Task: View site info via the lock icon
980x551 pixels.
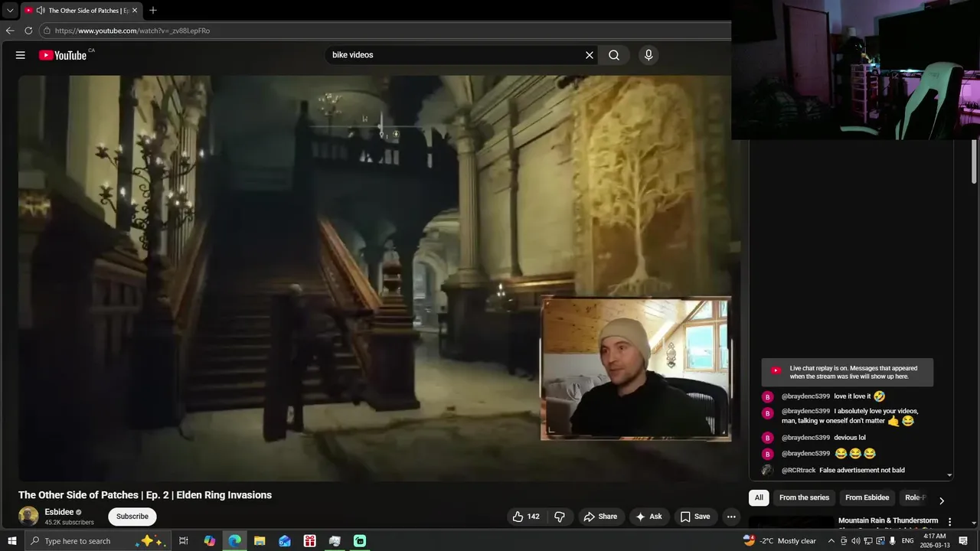Action: click(47, 31)
